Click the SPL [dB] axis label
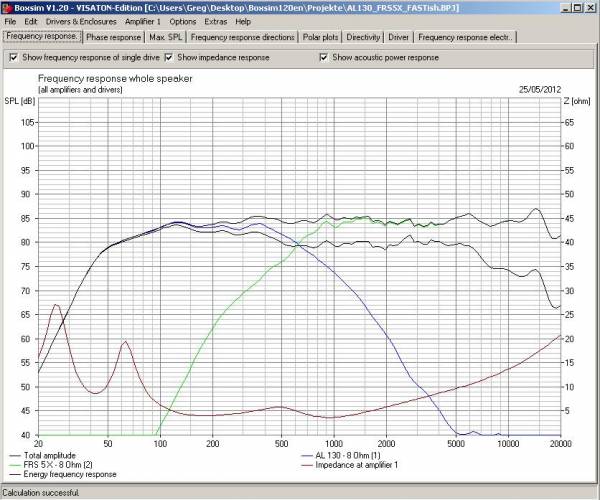 pos(20,101)
